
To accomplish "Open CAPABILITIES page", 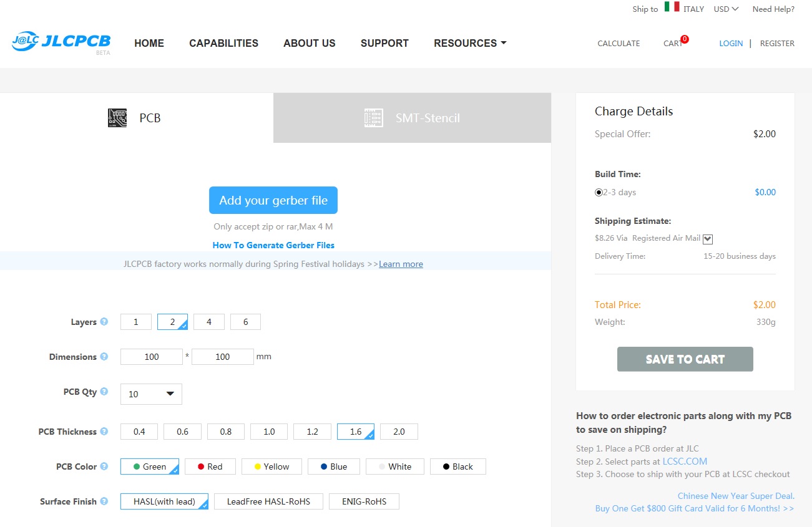I will tap(224, 43).
